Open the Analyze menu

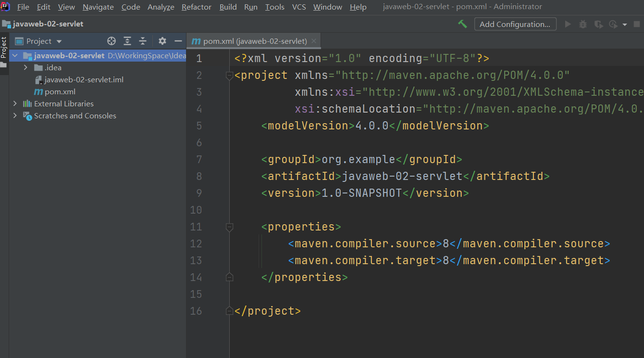click(161, 7)
